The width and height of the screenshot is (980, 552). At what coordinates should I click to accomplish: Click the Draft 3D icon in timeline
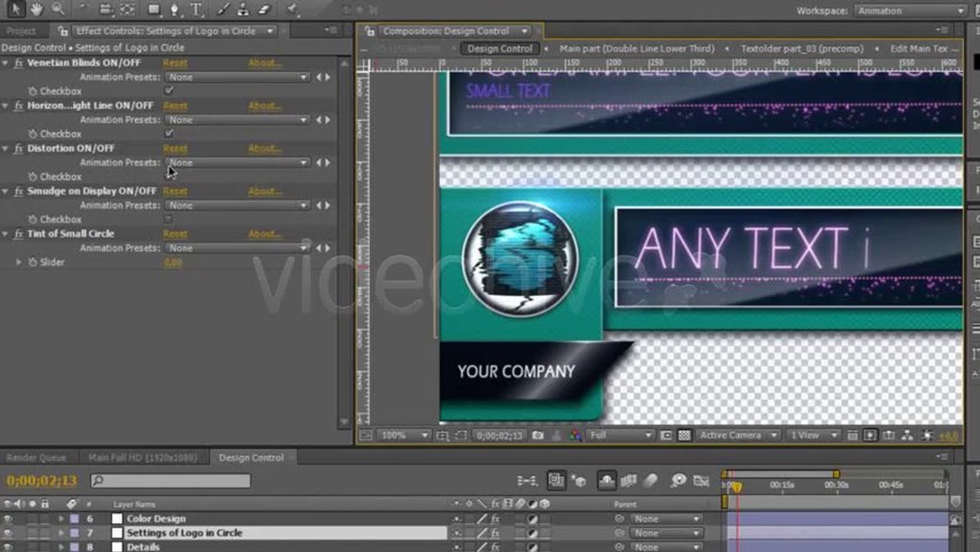click(x=578, y=481)
